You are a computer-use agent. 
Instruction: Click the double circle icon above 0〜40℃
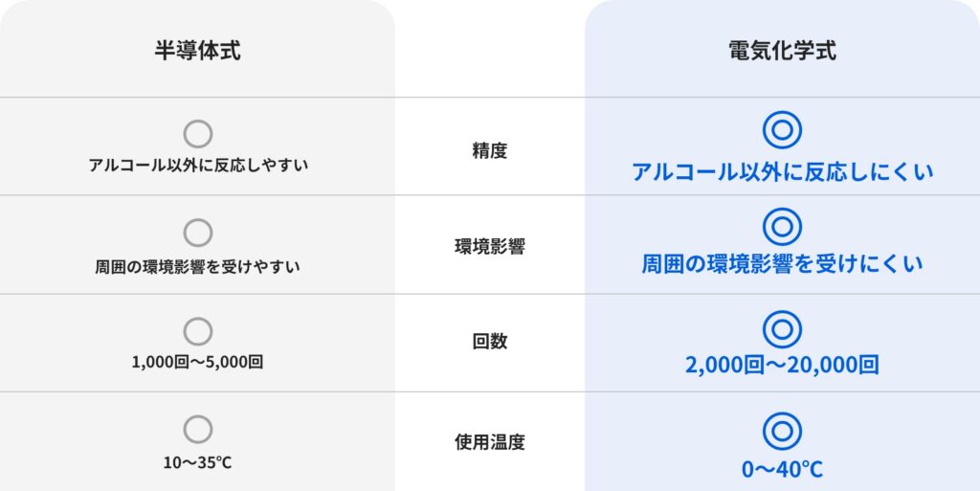tap(782, 431)
